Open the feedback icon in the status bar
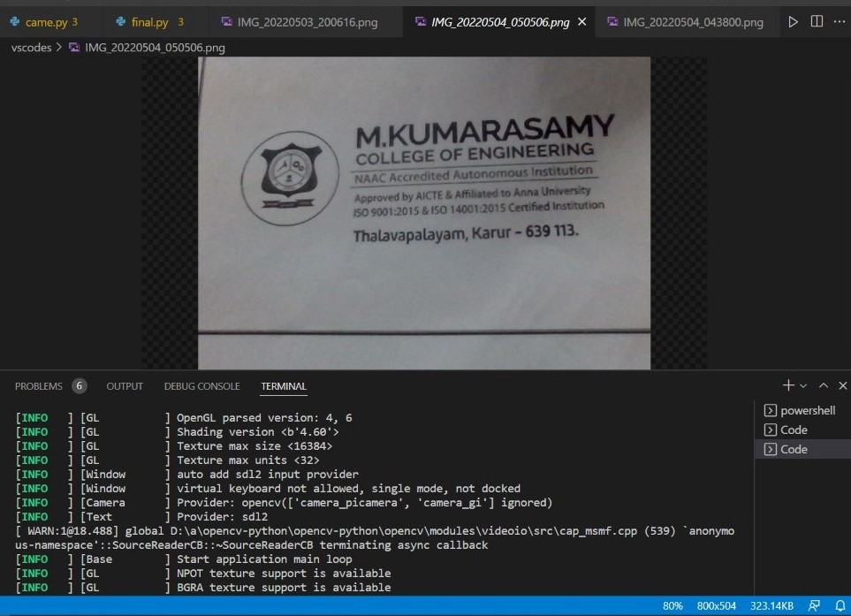851x616 pixels. 814,605
